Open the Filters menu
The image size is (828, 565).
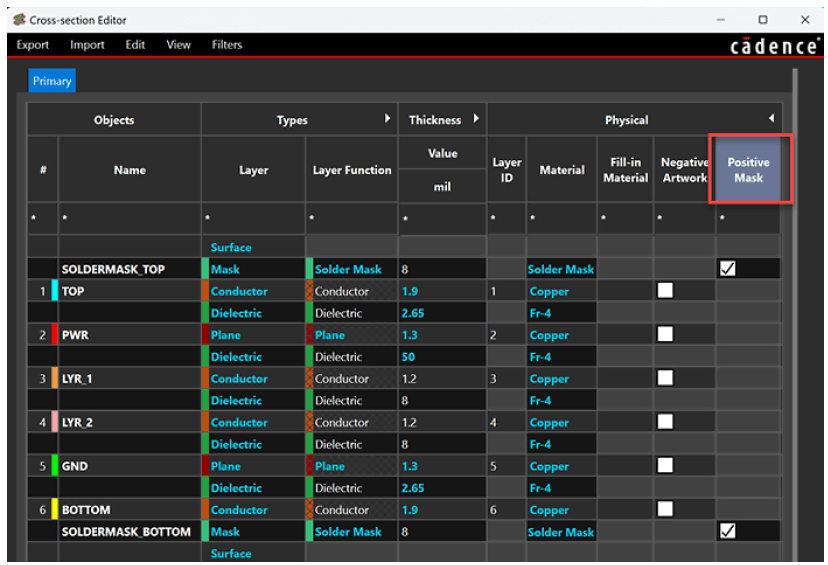[227, 45]
